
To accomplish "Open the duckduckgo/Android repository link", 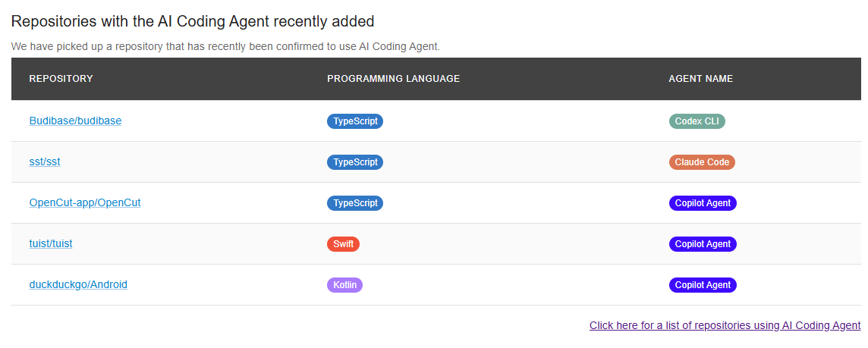I will coord(78,284).
